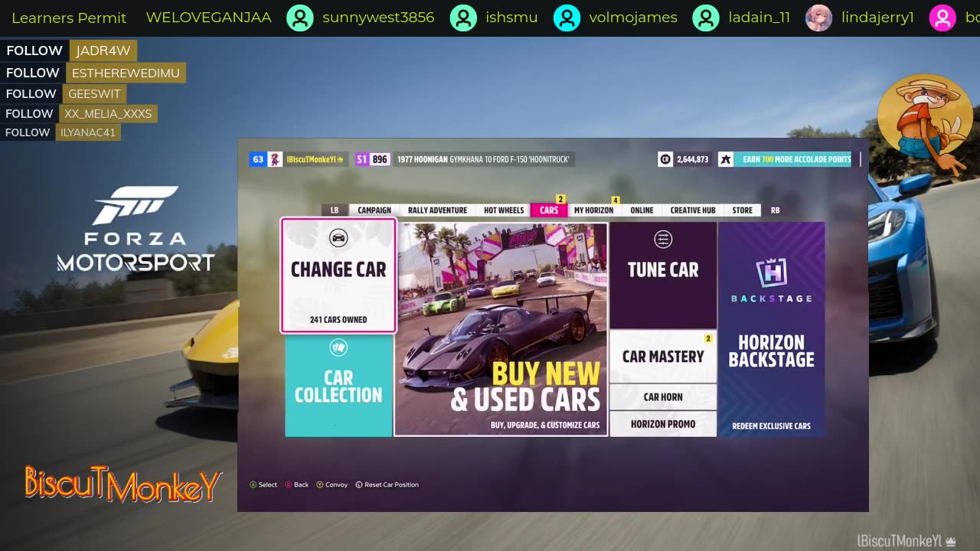Click the car icon above Change Car
Viewport: 980px width, 551px height.
click(338, 238)
